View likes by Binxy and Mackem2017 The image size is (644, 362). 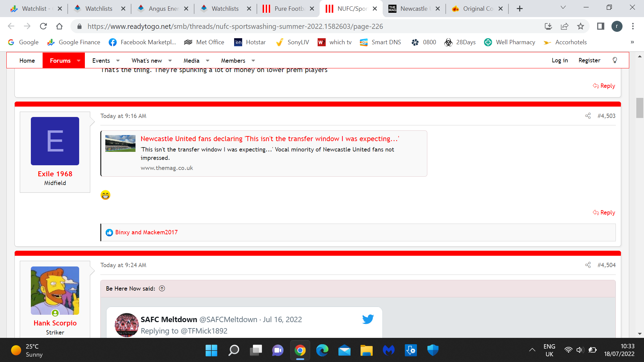click(x=146, y=232)
